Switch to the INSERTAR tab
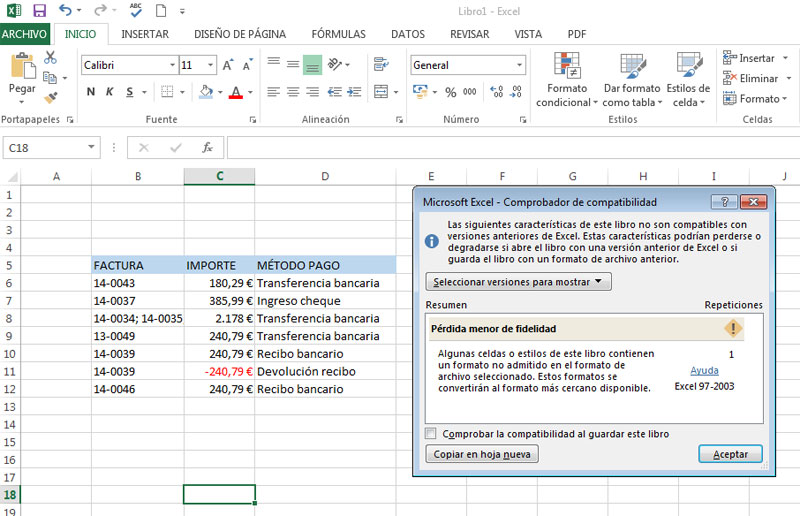This screenshot has height=516, width=800. point(145,34)
